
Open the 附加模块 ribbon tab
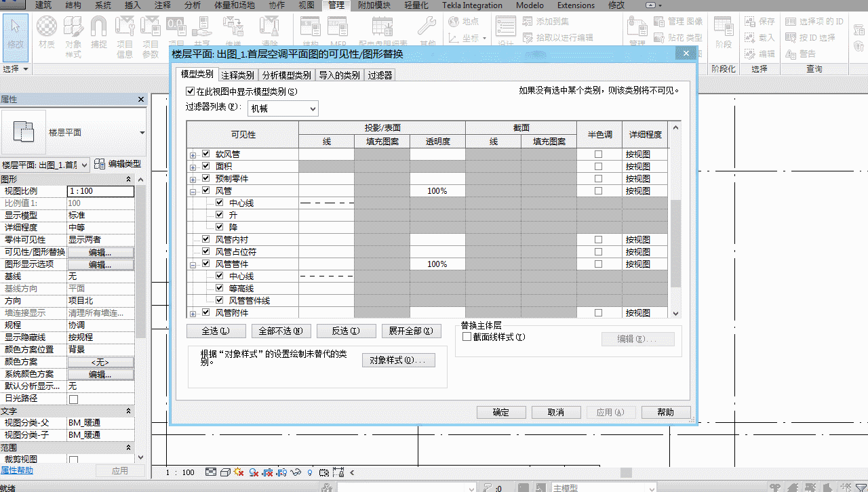coord(374,5)
